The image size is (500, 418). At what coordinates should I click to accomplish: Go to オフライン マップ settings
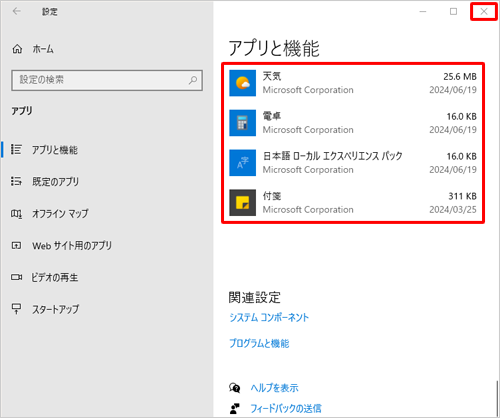pos(60,214)
